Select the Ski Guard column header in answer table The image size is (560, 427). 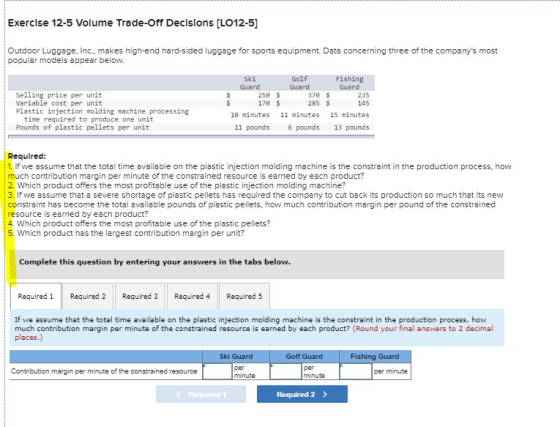coord(236,356)
